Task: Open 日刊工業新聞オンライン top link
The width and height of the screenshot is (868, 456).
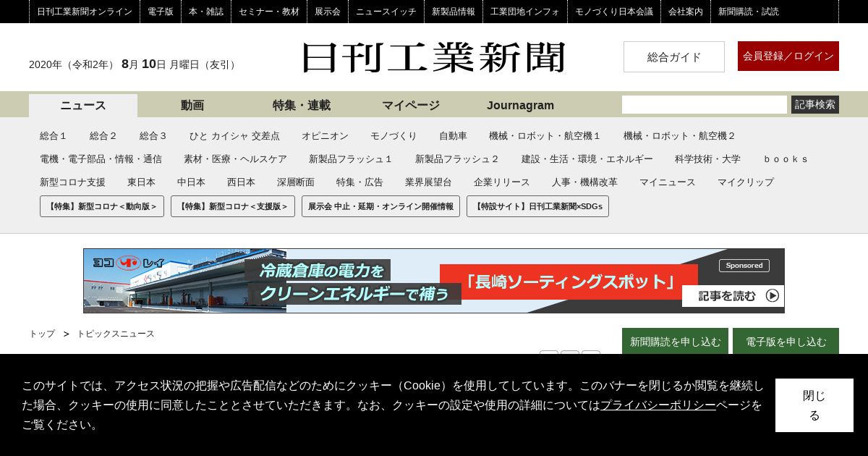Action: click(85, 12)
